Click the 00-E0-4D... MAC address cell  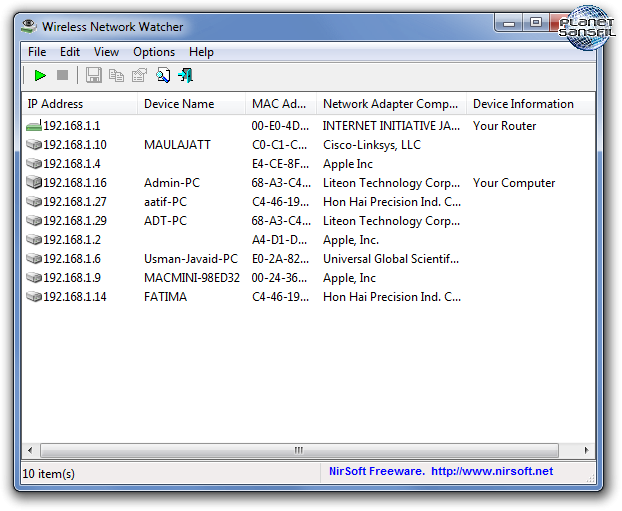point(280,126)
